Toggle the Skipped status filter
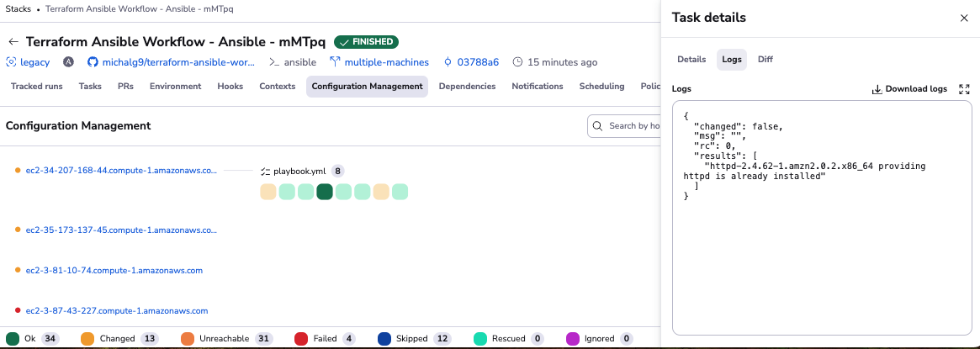This screenshot has height=349, width=980. (x=411, y=339)
